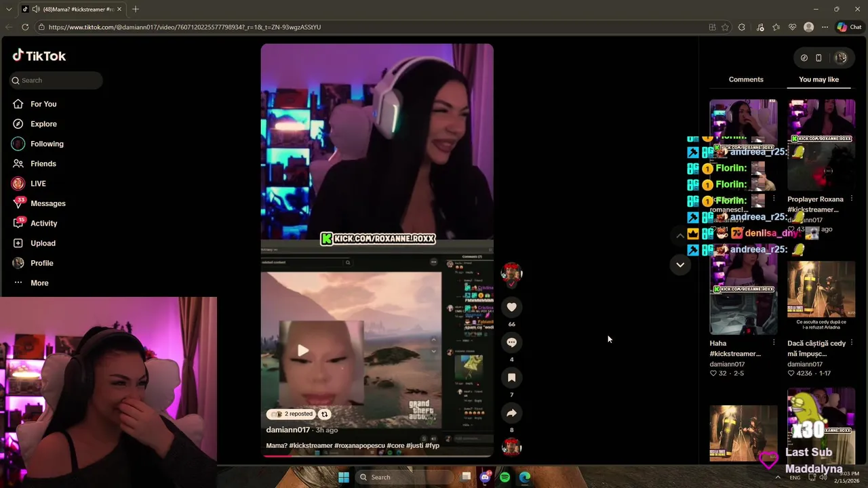Open the browser profile avatar
The image size is (868, 488).
pos(808,27)
